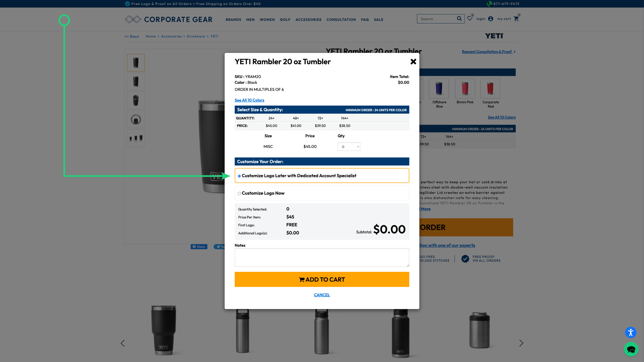The height and width of the screenshot is (362, 644).
Task: Click the SALE menu tab
Action: 378,19
